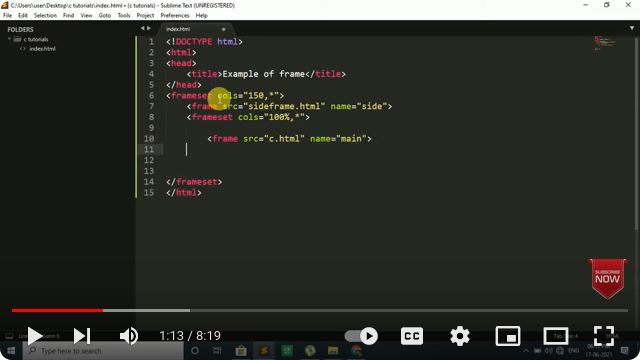Image resolution: width=640 pixels, height=360 pixels.
Task: Click line number 11 in gutter
Action: tap(149, 149)
